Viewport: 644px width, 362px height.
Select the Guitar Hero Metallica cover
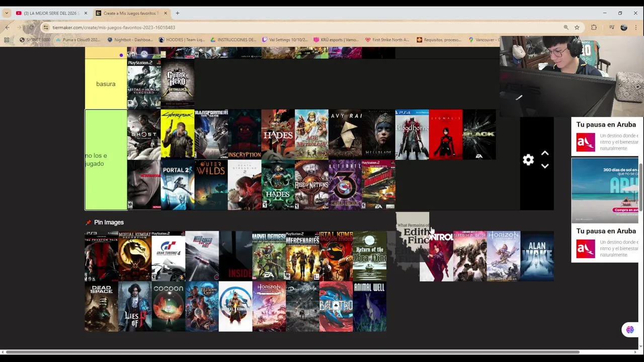pyautogui.click(x=177, y=84)
